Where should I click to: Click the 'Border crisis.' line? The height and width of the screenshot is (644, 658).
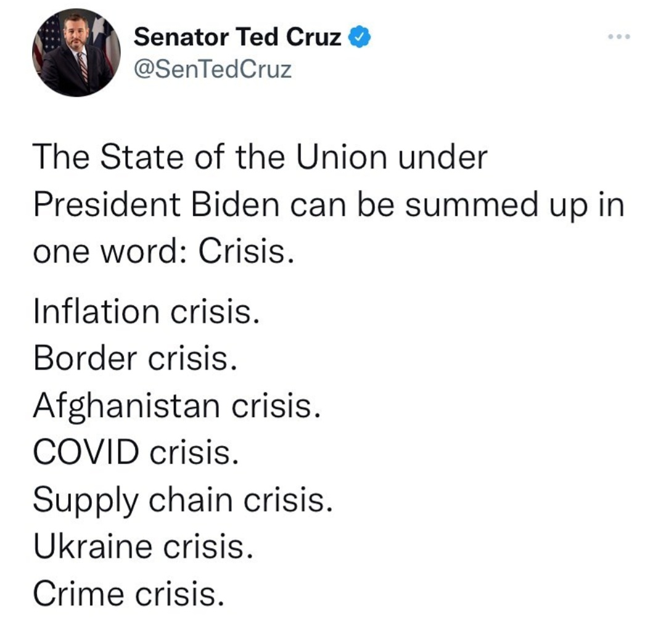135,358
